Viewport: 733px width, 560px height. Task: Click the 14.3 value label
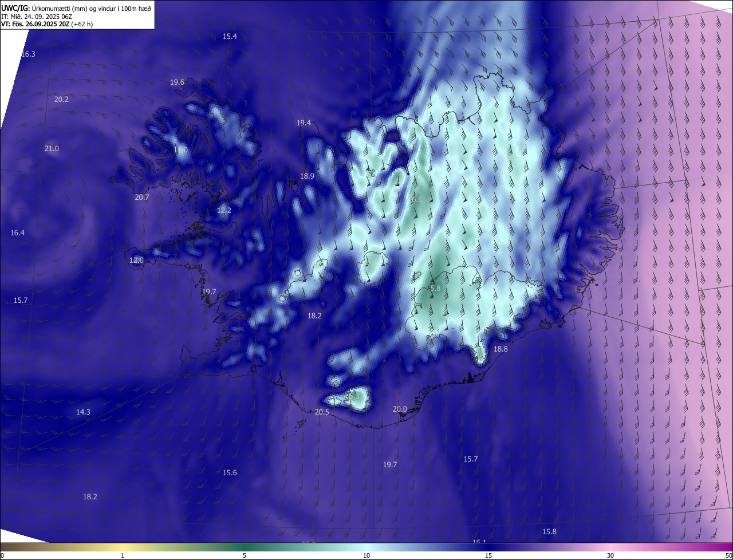(83, 412)
